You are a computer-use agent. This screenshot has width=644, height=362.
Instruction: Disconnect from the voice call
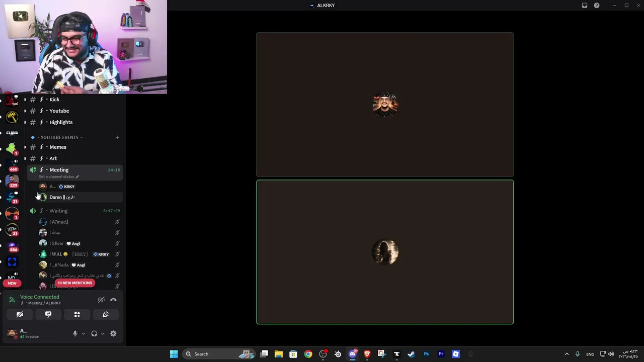pos(113,300)
